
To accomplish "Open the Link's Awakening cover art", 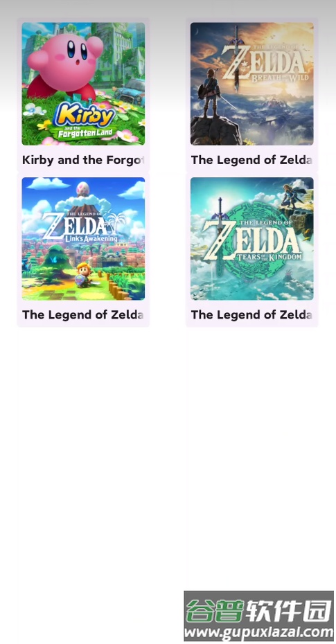I will (83, 239).
